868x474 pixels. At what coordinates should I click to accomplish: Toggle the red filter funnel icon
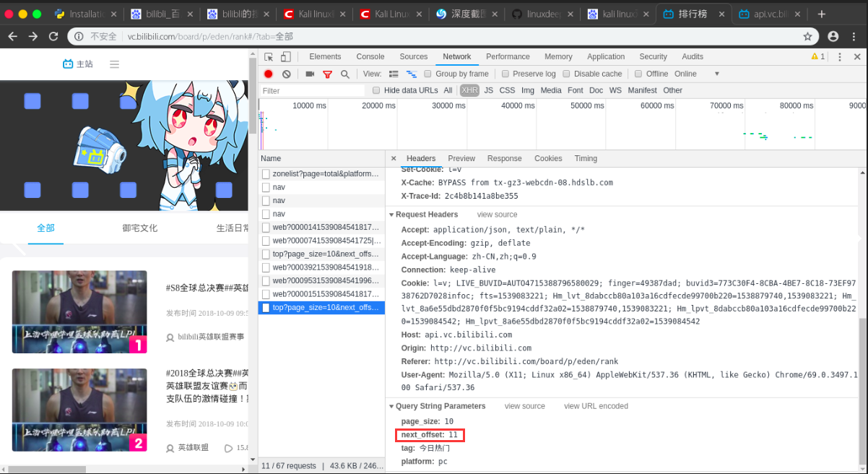[x=327, y=74]
